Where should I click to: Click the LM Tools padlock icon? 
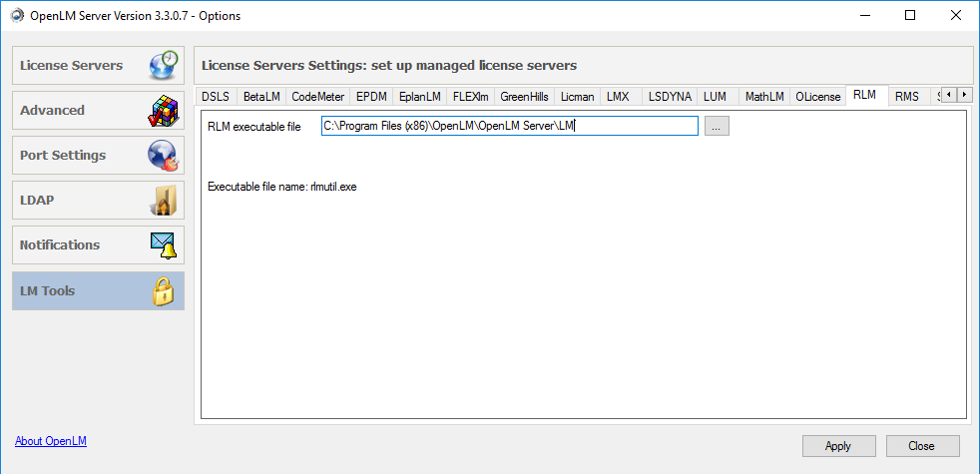pos(163,291)
